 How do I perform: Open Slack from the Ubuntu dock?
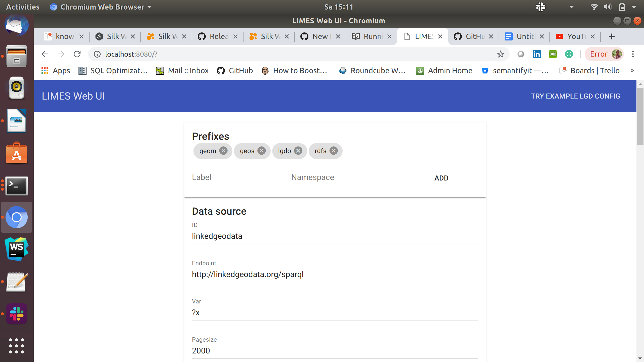coord(16,313)
